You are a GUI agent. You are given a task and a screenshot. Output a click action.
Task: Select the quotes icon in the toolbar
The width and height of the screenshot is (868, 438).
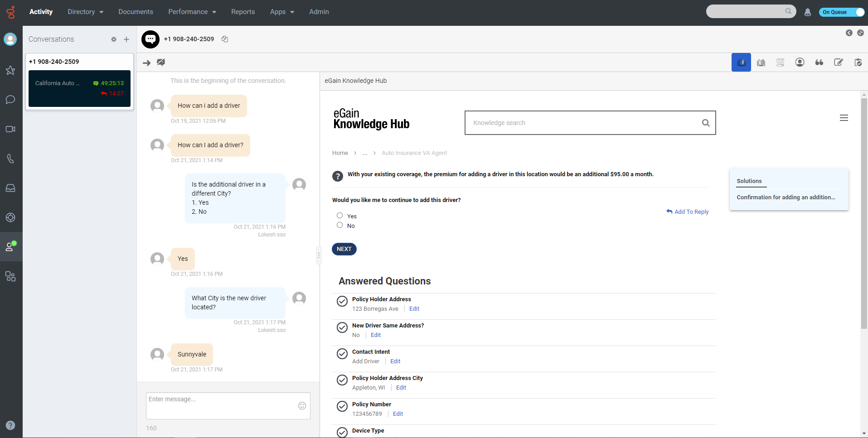point(819,62)
